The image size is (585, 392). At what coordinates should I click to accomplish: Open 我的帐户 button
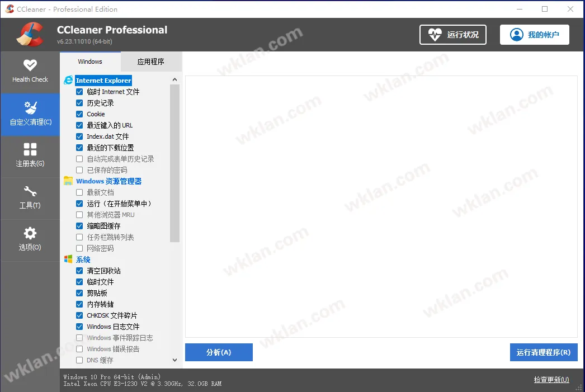click(534, 35)
